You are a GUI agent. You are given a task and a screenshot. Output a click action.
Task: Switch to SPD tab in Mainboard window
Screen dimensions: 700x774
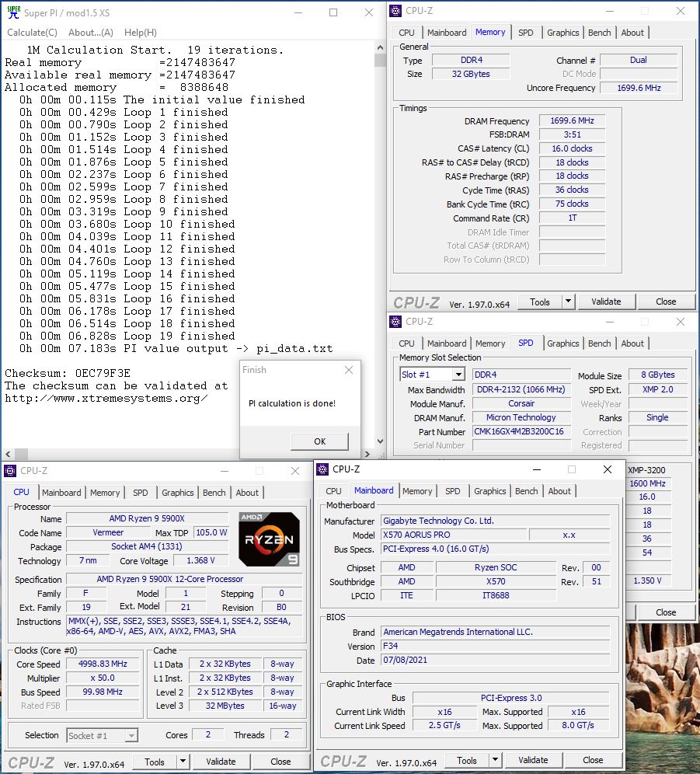(x=452, y=491)
